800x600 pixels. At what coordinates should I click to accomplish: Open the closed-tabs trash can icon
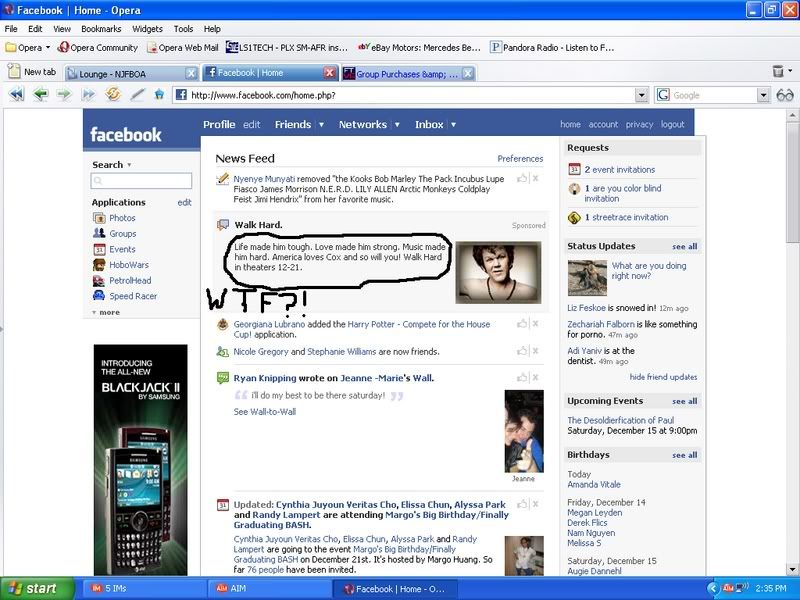pos(778,71)
